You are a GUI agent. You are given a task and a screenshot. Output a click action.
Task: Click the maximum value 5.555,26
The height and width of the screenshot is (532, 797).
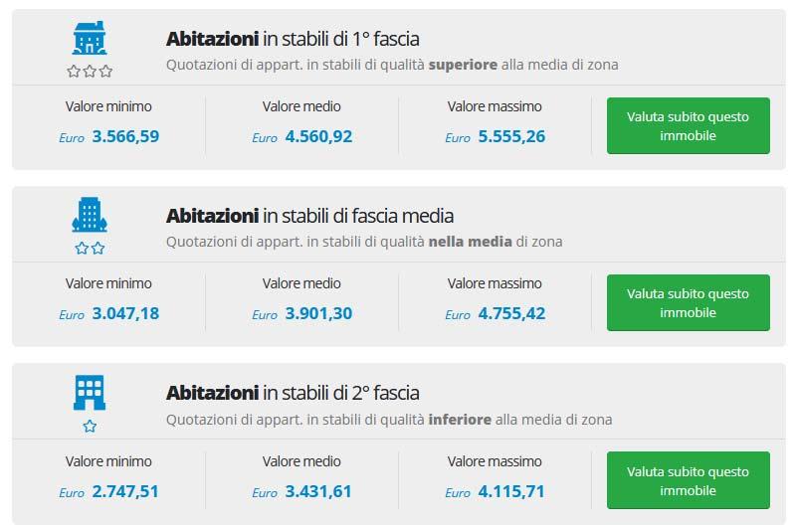[511, 136]
